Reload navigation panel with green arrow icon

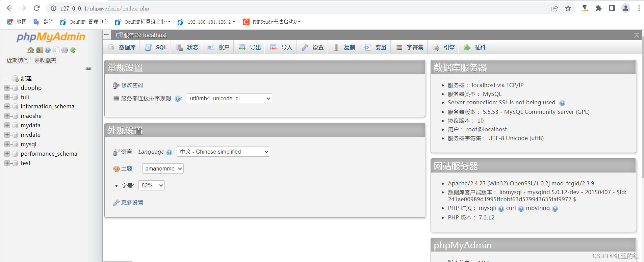pyautogui.click(x=73, y=50)
